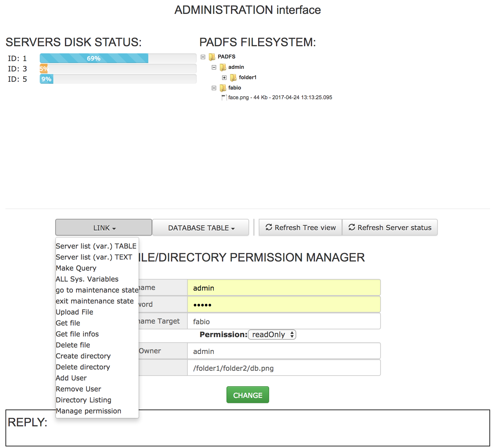Click the green CHANGE button
This screenshot has height=448, width=493.
point(248,395)
